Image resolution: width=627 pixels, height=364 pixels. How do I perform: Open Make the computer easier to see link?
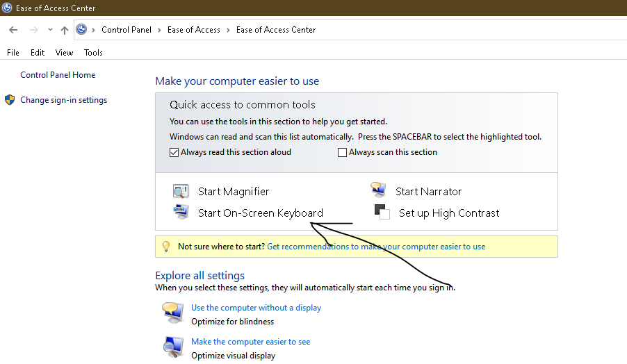[x=251, y=342]
